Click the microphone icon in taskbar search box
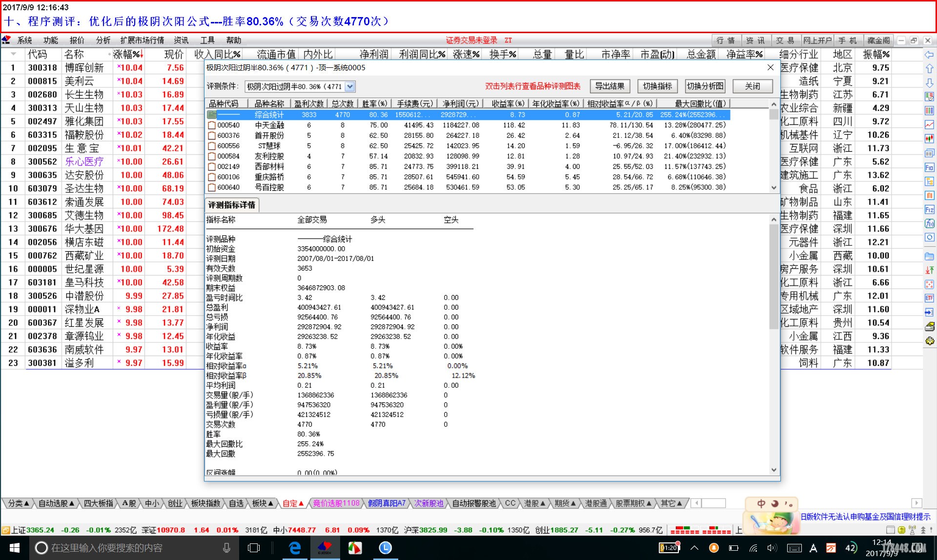This screenshot has width=937, height=560. (x=226, y=548)
